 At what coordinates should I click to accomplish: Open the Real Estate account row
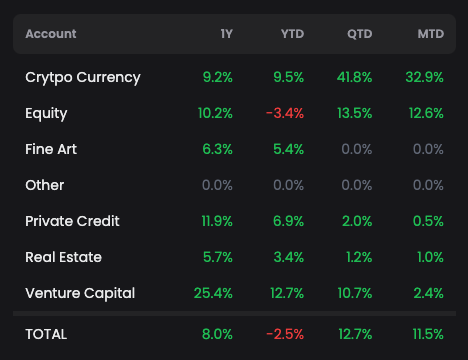(x=234, y=257)
